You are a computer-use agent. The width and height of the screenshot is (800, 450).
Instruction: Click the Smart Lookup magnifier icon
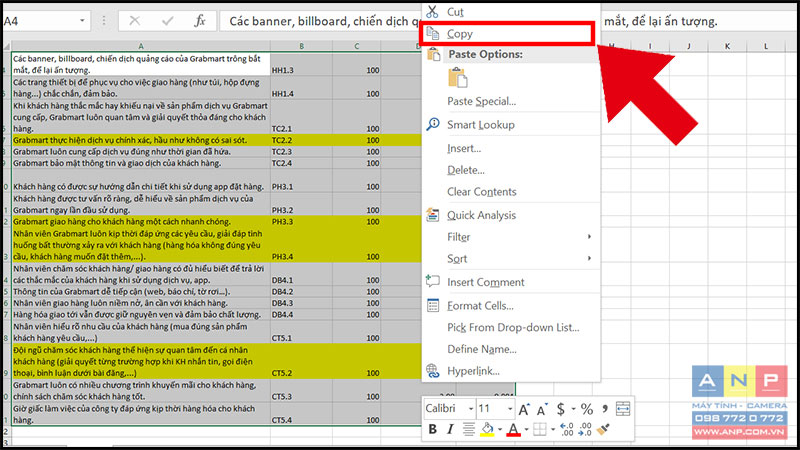[433, 124]
